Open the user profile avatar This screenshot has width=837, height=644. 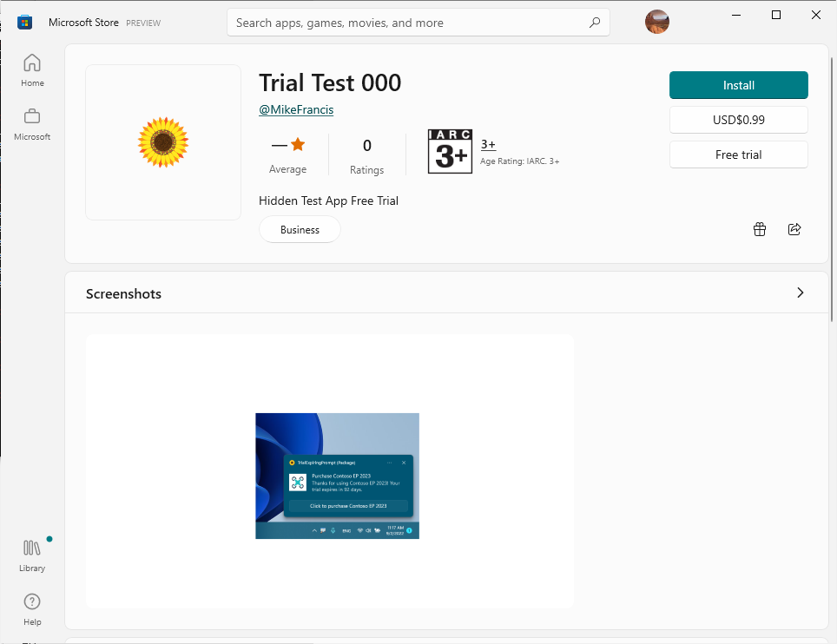click(x=656, y=22)
